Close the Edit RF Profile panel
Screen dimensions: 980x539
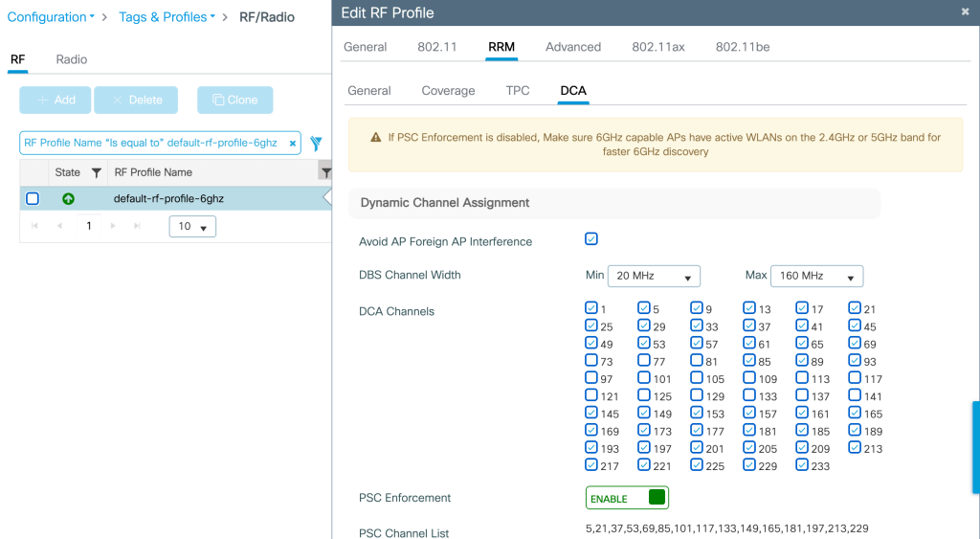(x=965, y=12)
